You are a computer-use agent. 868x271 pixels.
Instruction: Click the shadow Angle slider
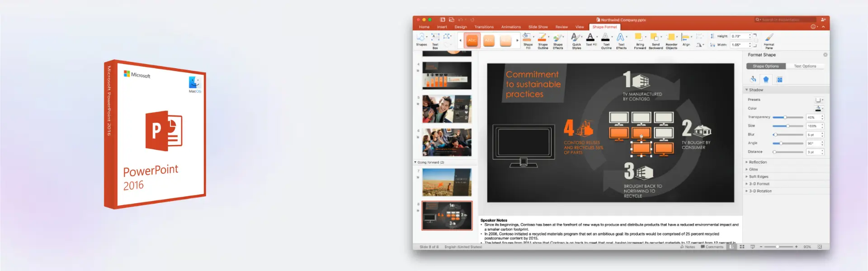coord(788,143)
